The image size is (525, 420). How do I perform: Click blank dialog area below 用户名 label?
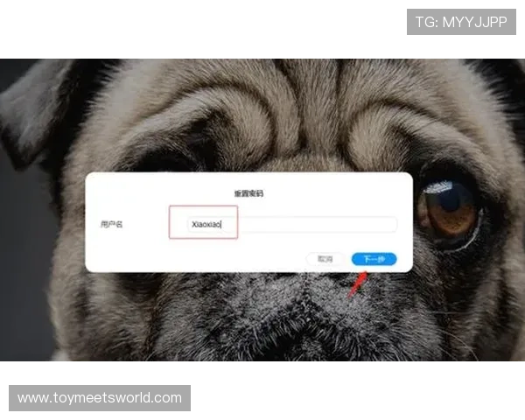[122, 254]
